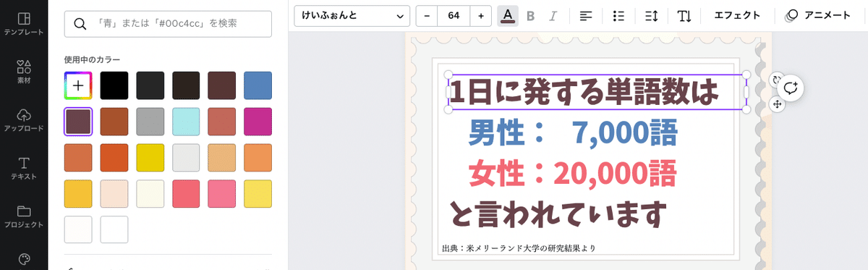
Task: Open text color button with underlined A
Action: tap(508, 15)
